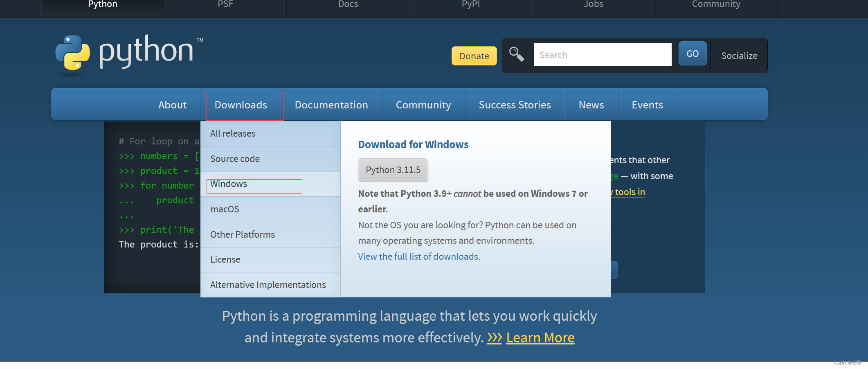The height and width of the screenshot is (369, 868).
Task: Click the yellow 'tools in' link
Action: [x=628, y=192]
